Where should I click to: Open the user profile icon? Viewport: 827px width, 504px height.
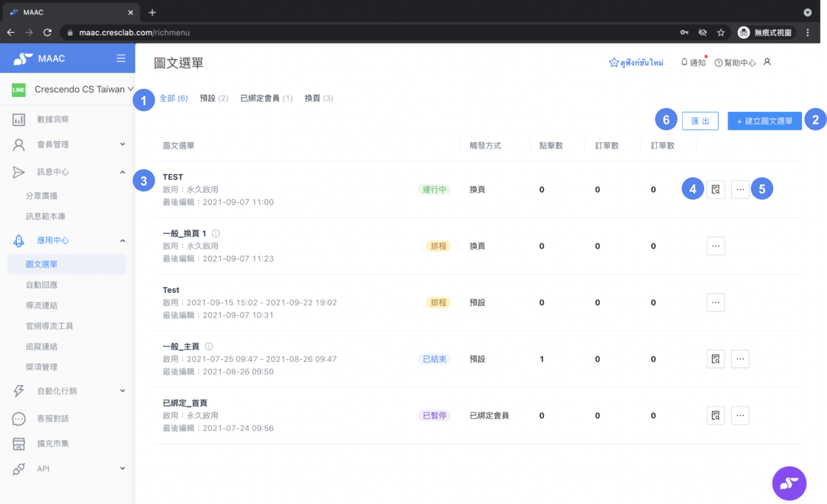(x=767, y=62)
